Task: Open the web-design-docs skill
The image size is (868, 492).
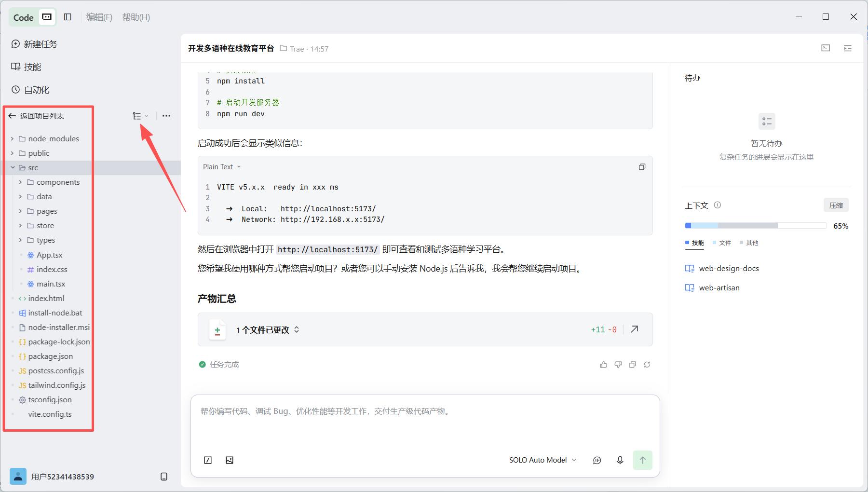Action: tap(722, 269)
